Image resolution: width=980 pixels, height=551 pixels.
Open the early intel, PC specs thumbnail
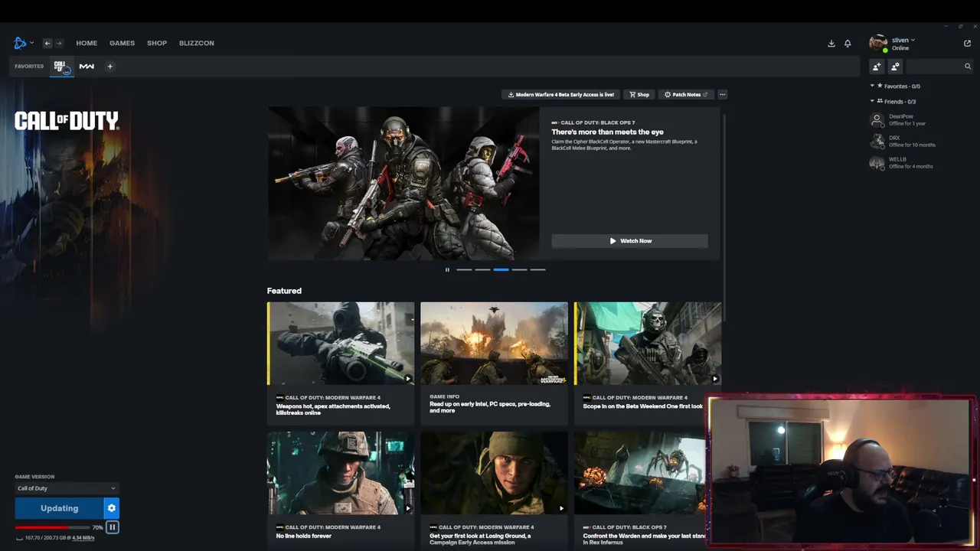click(494, 344)
